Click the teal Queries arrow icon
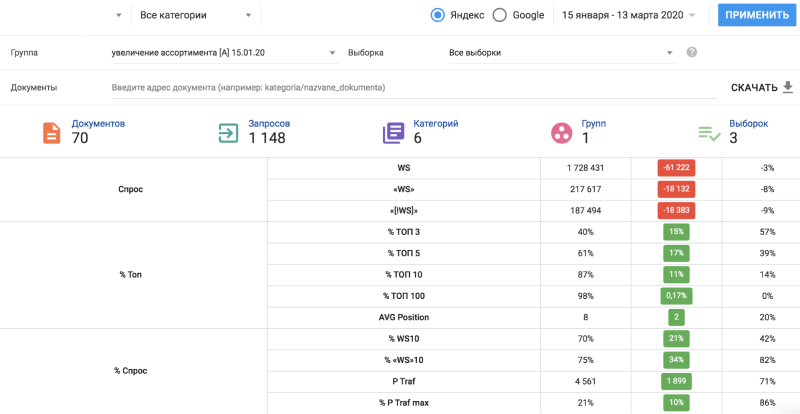Viewport: 800px width, 414px height. [228, 133]
